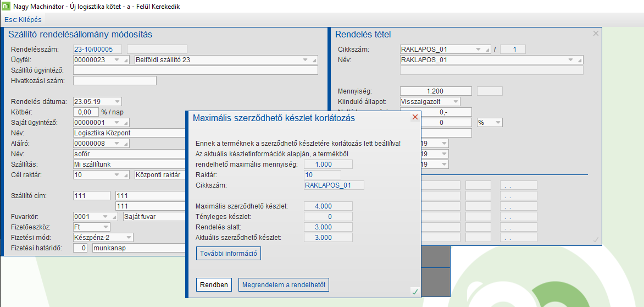
Task: Click Esc: Kilépés menu item
Action: (x=23, y=19)
